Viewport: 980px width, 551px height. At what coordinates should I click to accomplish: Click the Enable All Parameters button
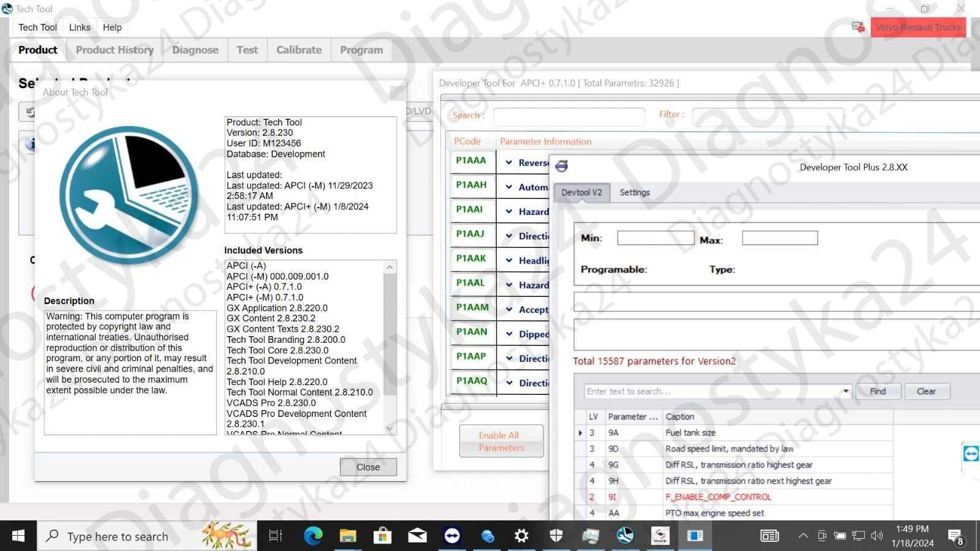(502, 441)
